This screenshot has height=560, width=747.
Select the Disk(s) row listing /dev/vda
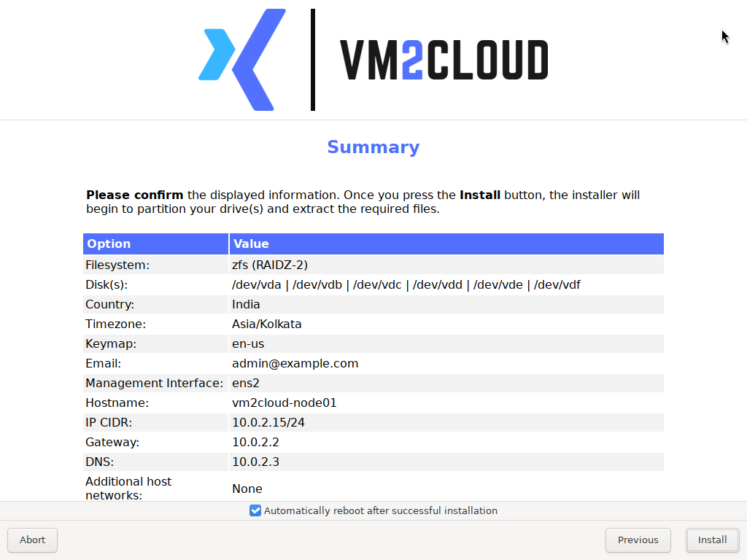tap(373, 285)
